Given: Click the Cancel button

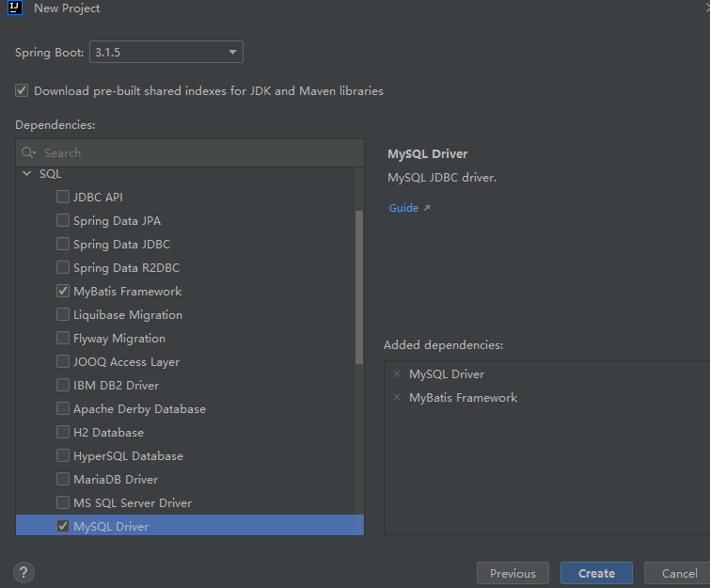Looking at the screenshot, I should tap(678, 573).
